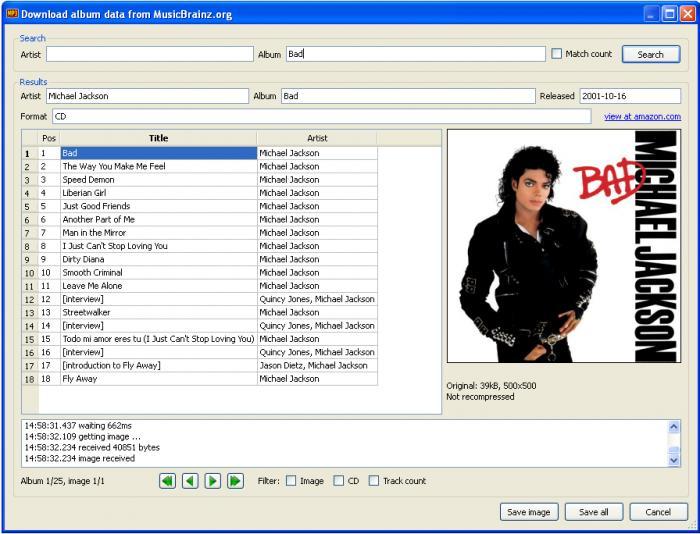Screen dimensions: 700x534
Task: Click the Save all button
Action: coord(594,512)
